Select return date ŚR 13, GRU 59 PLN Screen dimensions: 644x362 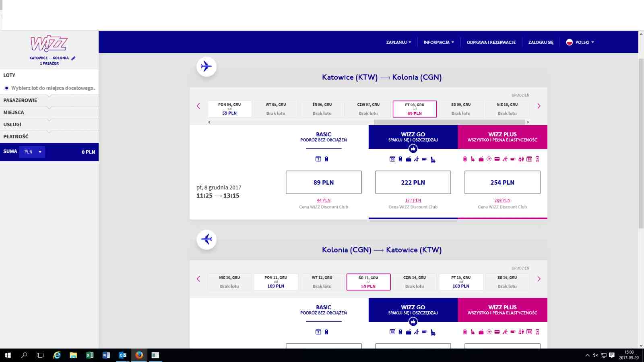click(x=368, y=282)
